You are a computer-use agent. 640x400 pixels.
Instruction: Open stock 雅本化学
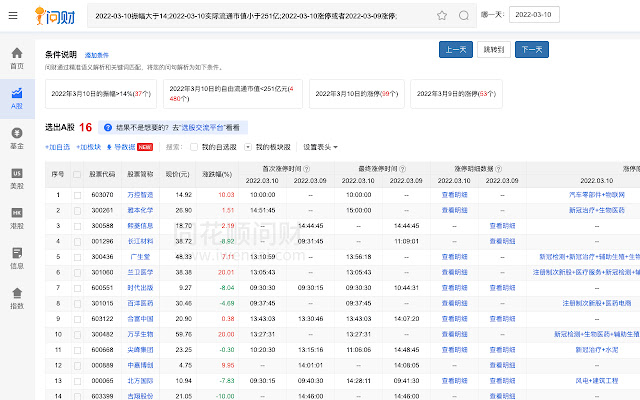pos(140,211)
